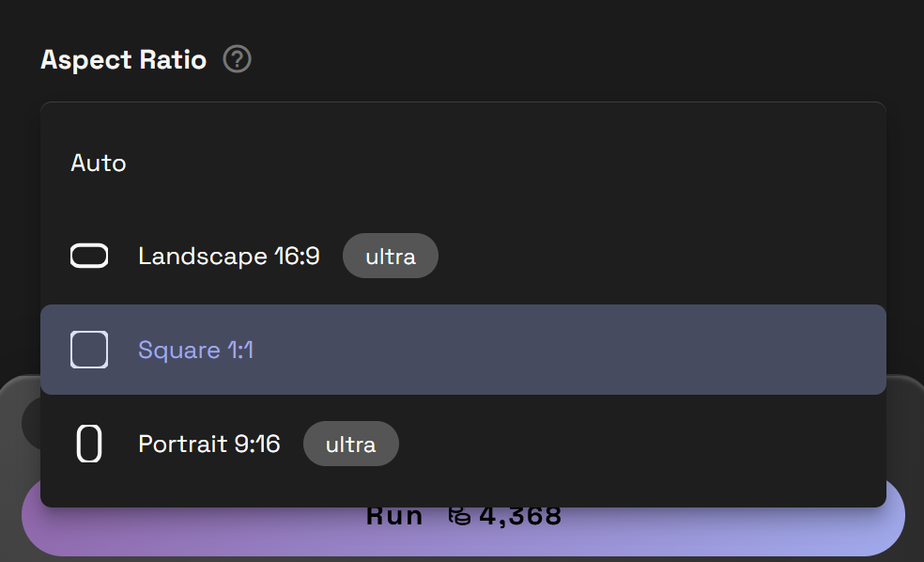Viewport: 924px width, 562px height.
Task: Choose the Landscape 16:9 label
Action: click(228, 256)
